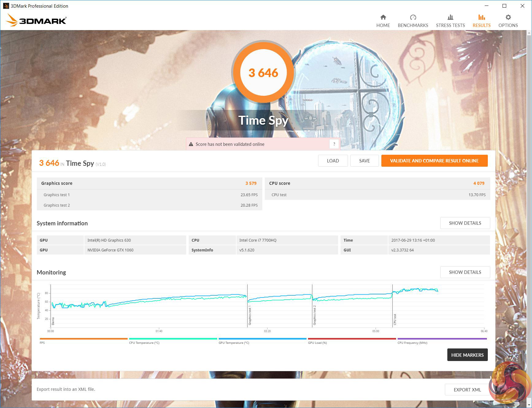
Task: Click the Intel Core i7 7700HQ cell
Action: (x=287, y=240)
